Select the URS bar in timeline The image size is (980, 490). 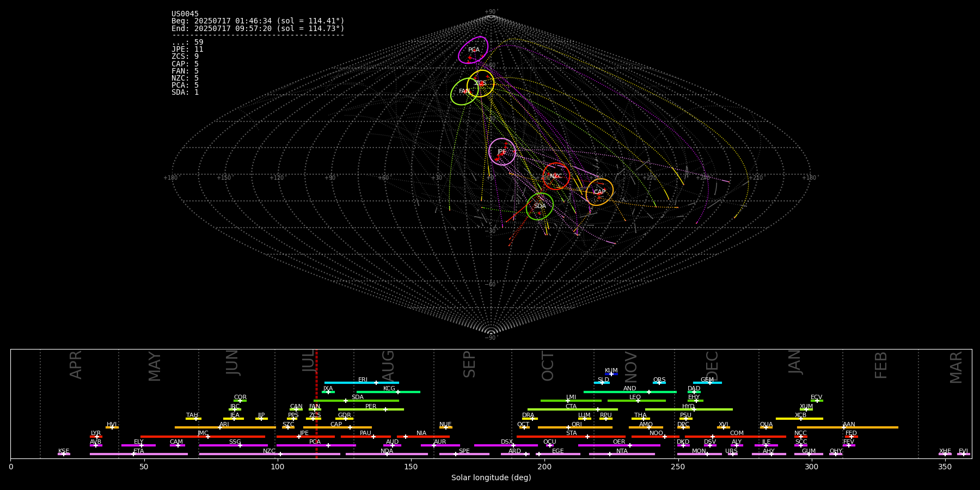(x=732, y=454)
